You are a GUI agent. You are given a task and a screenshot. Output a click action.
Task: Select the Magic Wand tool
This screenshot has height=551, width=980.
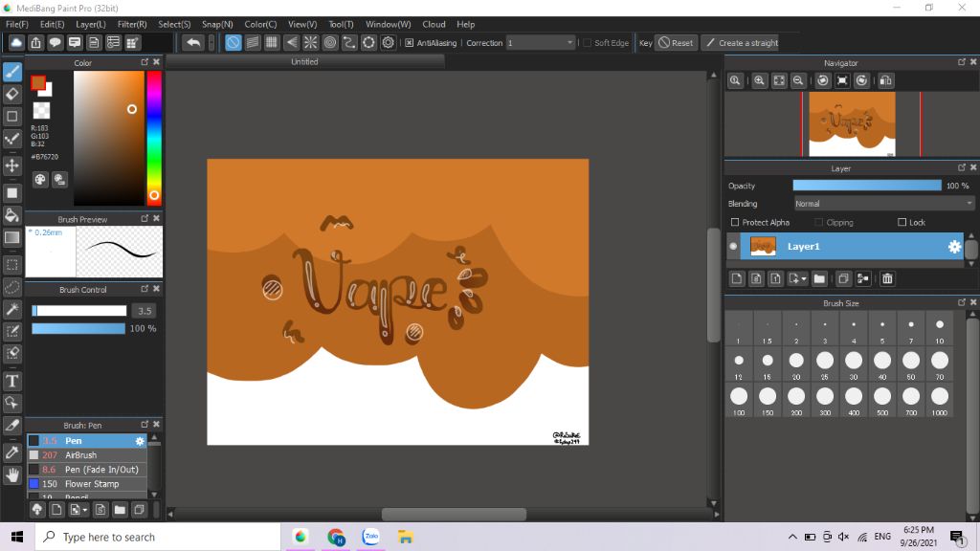11,309
